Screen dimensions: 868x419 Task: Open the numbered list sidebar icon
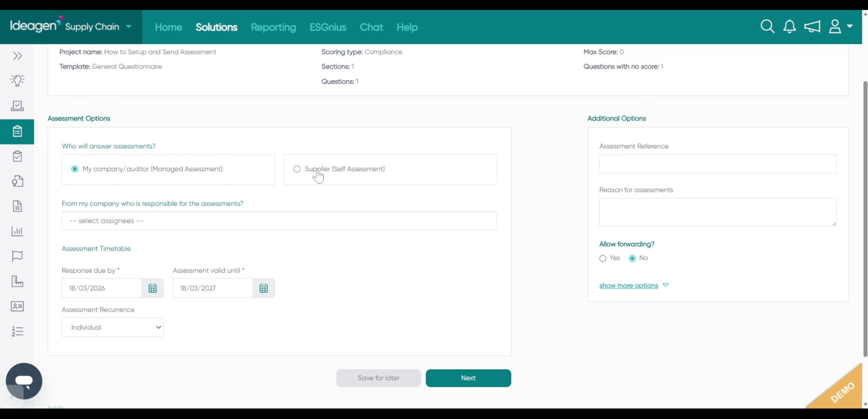point(18,331)
